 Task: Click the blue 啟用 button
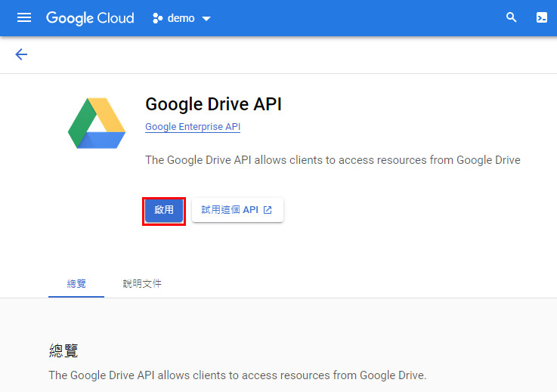[x=164, y=210]
